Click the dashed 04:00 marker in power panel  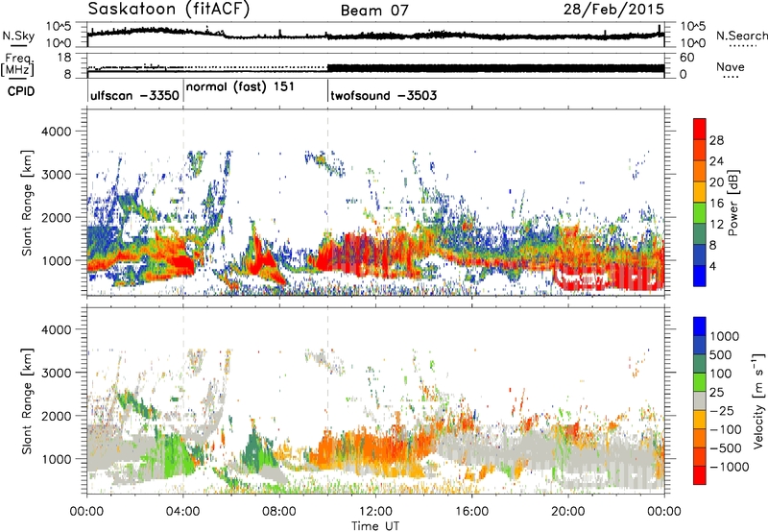click(x=183, y=203)
